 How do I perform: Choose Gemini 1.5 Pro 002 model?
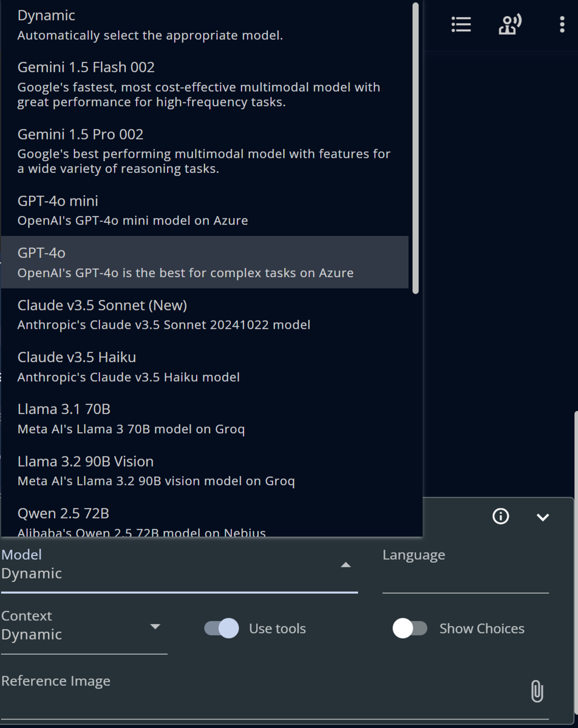pos(205,151)
